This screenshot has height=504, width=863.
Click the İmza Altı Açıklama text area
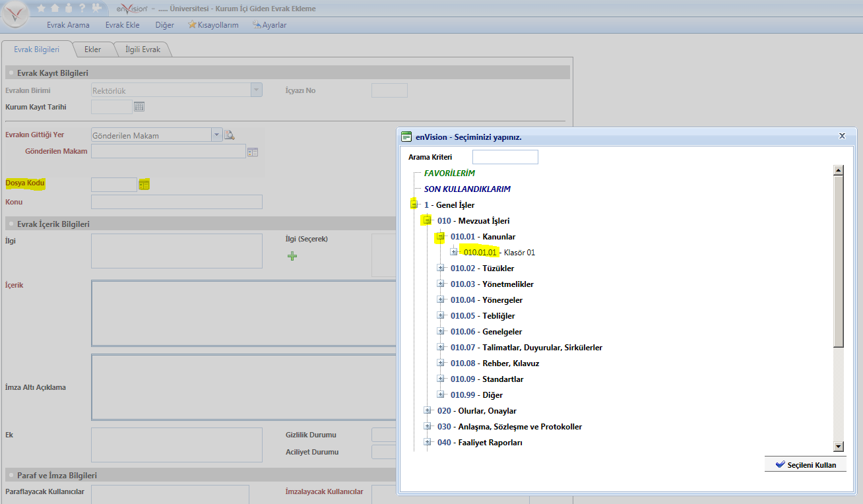[243, 387]
